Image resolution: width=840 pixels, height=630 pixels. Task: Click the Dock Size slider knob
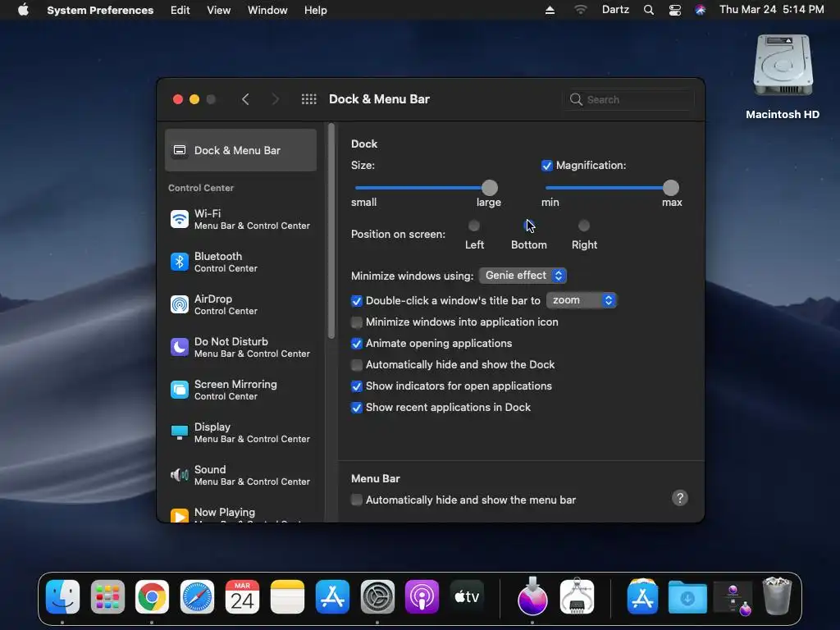point(489,188)
